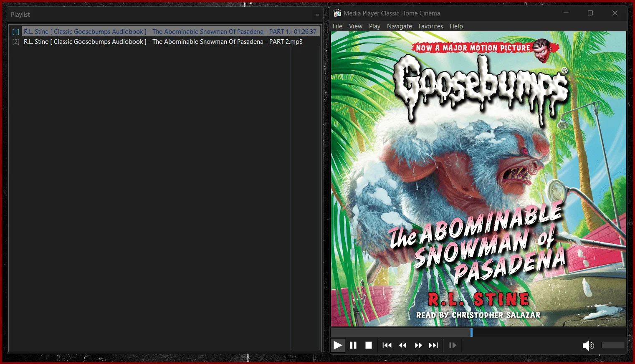This screenshot has width=635, height=364.
Task: Click the unplayed part of the seek bar
Action: 549,332
